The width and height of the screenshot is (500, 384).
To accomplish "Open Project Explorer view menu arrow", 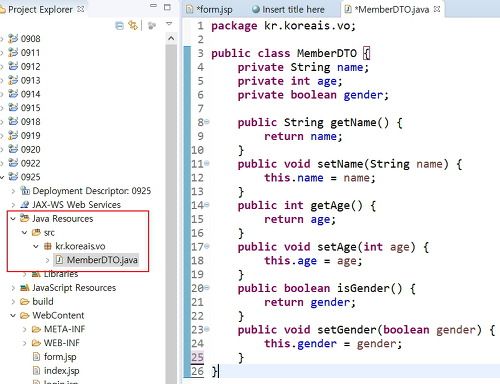I will [x=169, y=24].
